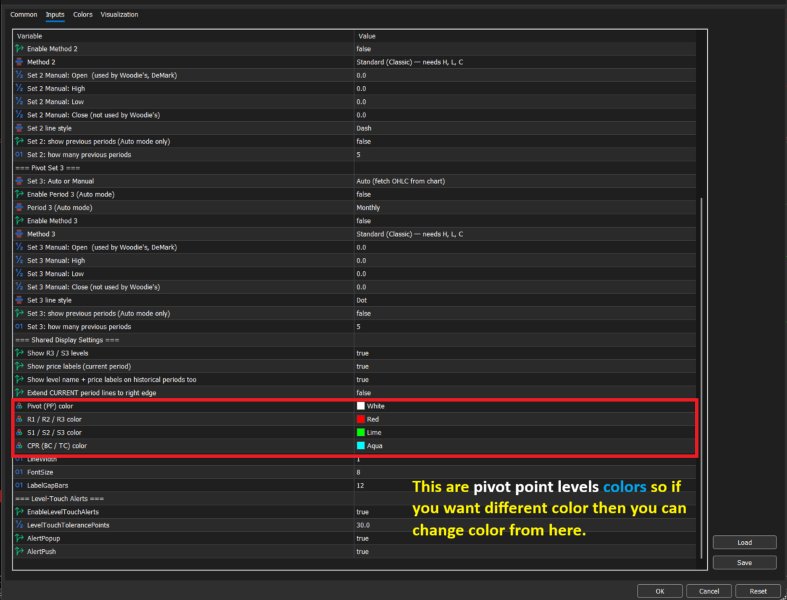
Task: Switch to the Inputs tab
Action: tap(55, 15)
